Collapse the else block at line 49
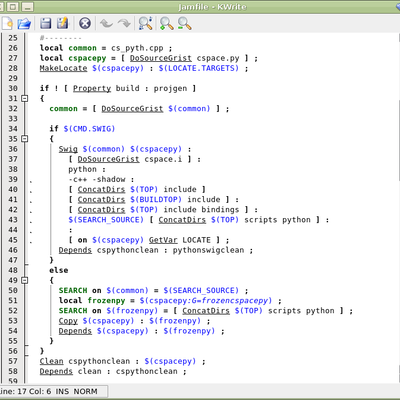 (24, 280)
